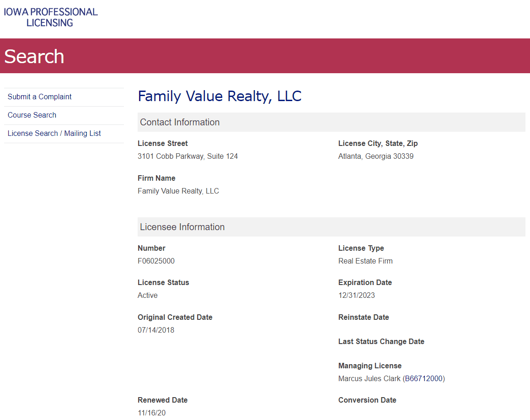The height and width of the screenshot is (420, 530).
Task: Select the Firm Name value
Action: click(178, 191)
